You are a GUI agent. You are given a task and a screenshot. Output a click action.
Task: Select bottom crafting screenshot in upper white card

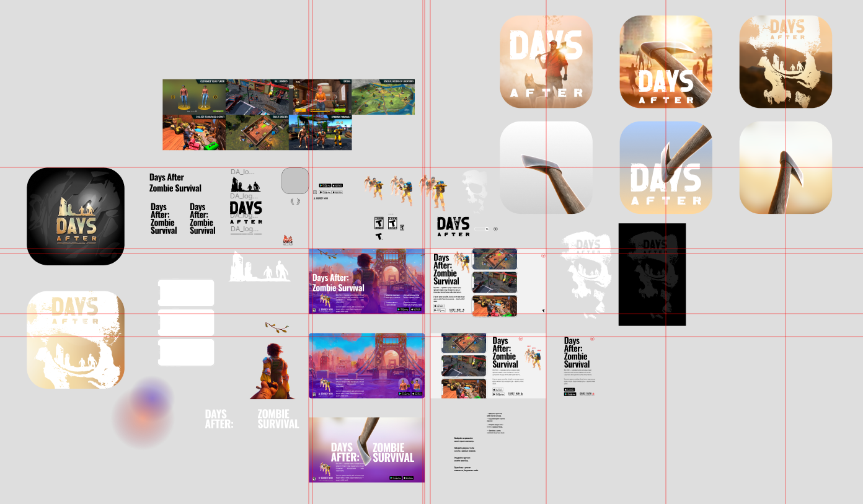pyautogui.click(x=495, y=306)
